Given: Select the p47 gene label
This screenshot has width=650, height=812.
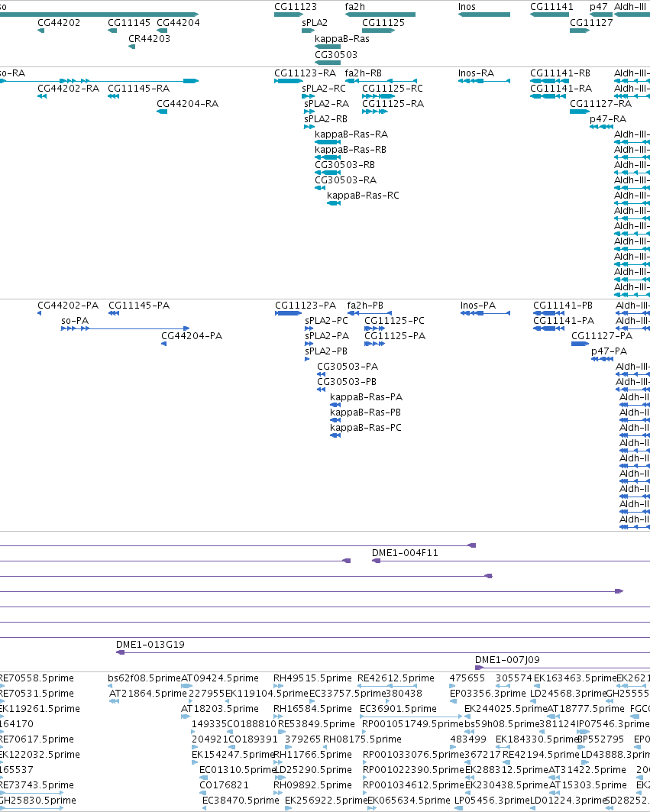Looking at the screenshot, I should 598,7.
